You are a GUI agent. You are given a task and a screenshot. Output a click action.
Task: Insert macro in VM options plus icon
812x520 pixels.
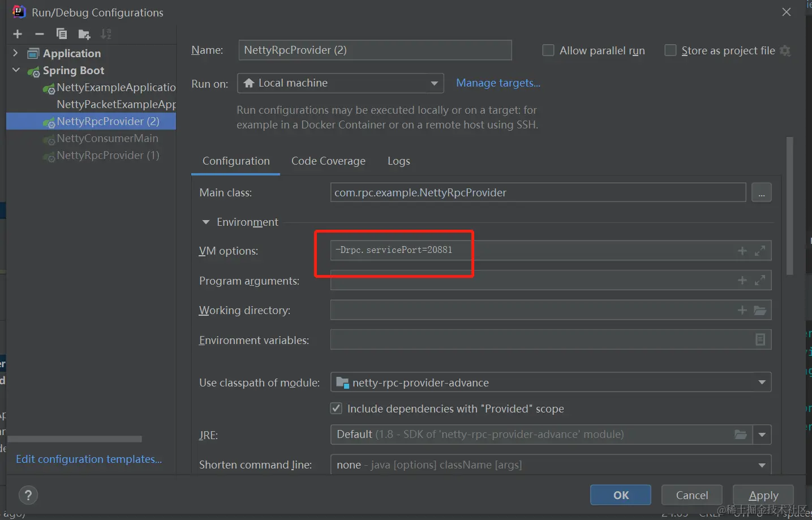[742, 251]
